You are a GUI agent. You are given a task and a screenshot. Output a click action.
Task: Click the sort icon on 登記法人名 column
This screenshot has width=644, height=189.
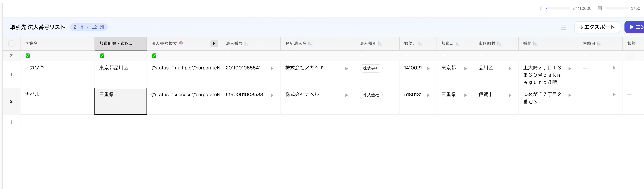pos(310,43)
